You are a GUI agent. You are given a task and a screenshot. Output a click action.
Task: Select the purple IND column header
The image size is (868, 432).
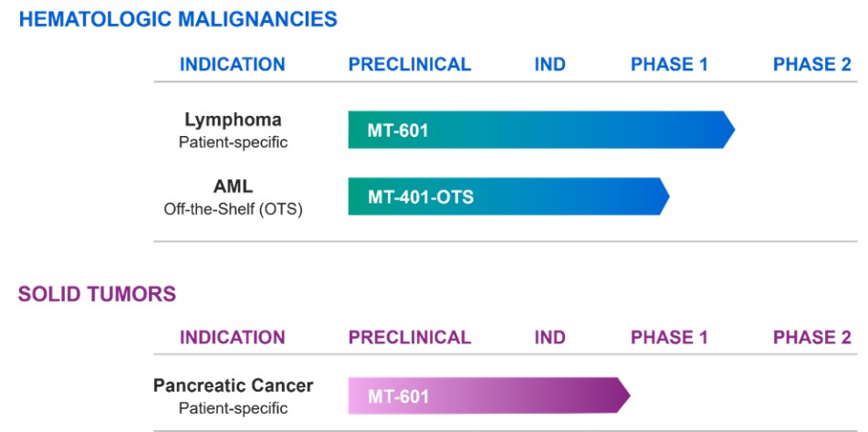(x=549, y=337)
